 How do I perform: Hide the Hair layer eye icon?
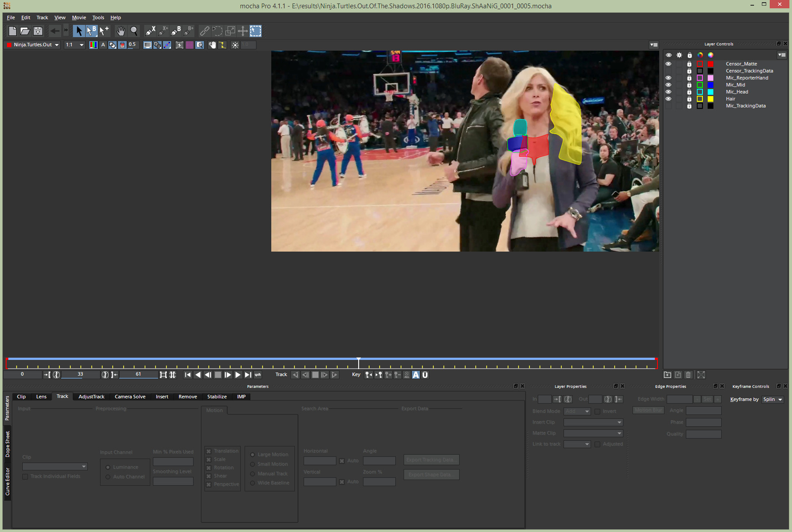coord(668,99)
